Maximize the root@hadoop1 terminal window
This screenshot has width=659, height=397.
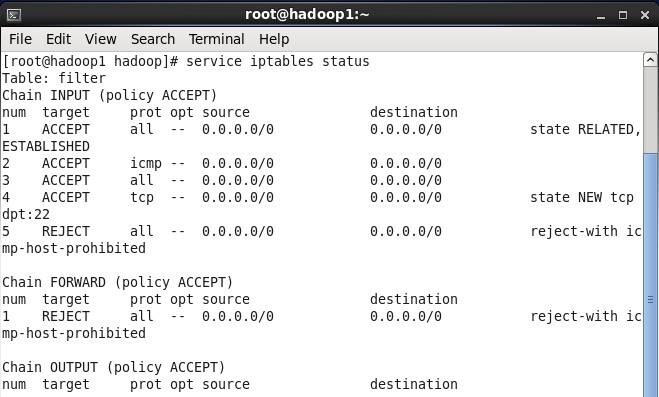click(x=623, y=15)
